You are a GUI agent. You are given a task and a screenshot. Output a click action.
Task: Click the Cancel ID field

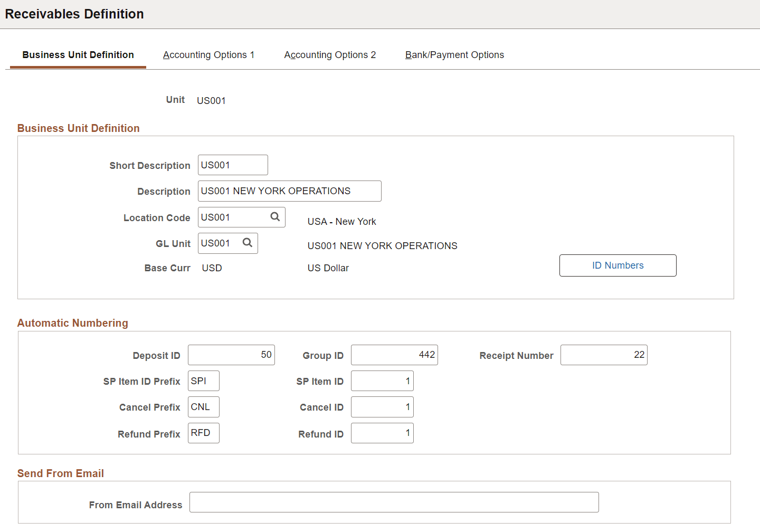tap(382, 406)
